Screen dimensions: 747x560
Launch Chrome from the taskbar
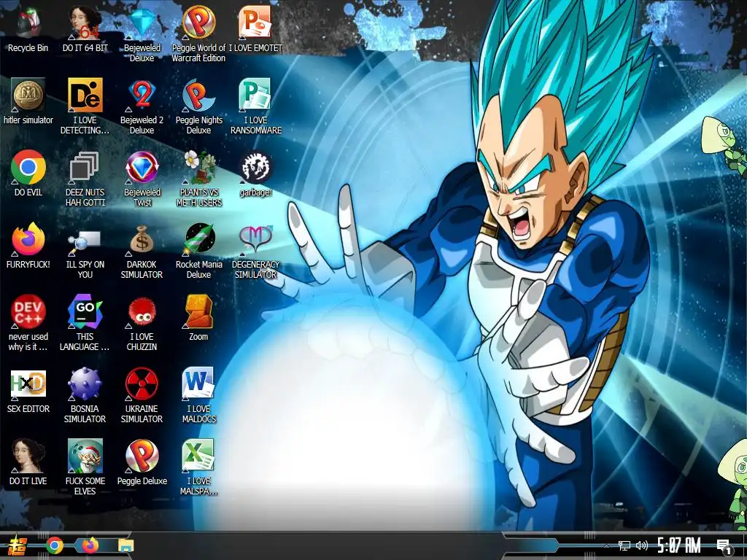tap(55, 545)
